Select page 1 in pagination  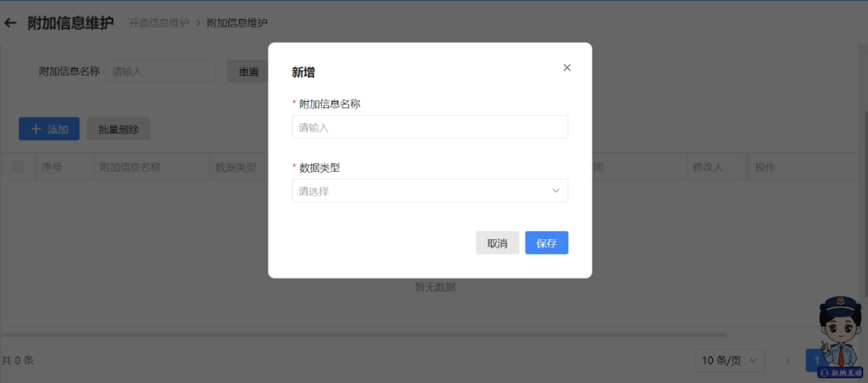(816, 361)
